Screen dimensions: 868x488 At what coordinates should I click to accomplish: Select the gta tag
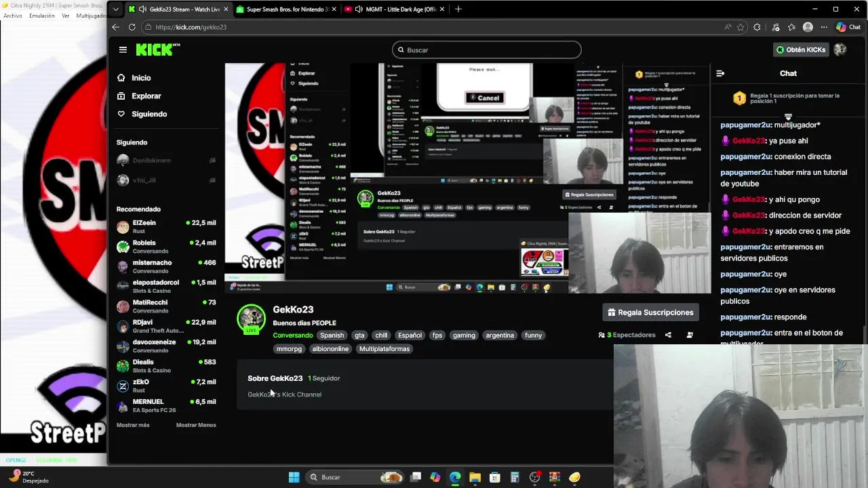[359, 335]
